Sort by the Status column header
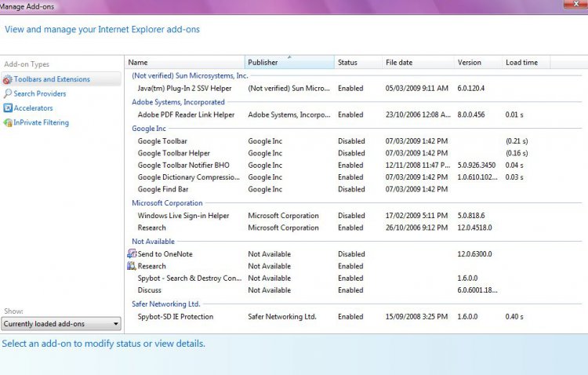The height and width of the screenshot is (375, 588). click(358, 62)
